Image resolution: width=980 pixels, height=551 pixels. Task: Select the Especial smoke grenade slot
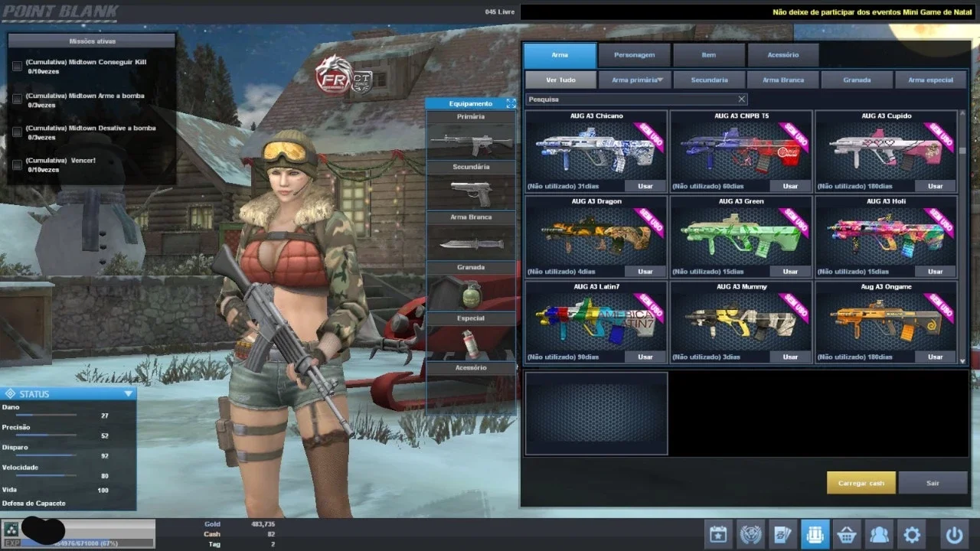coord(471,343)
